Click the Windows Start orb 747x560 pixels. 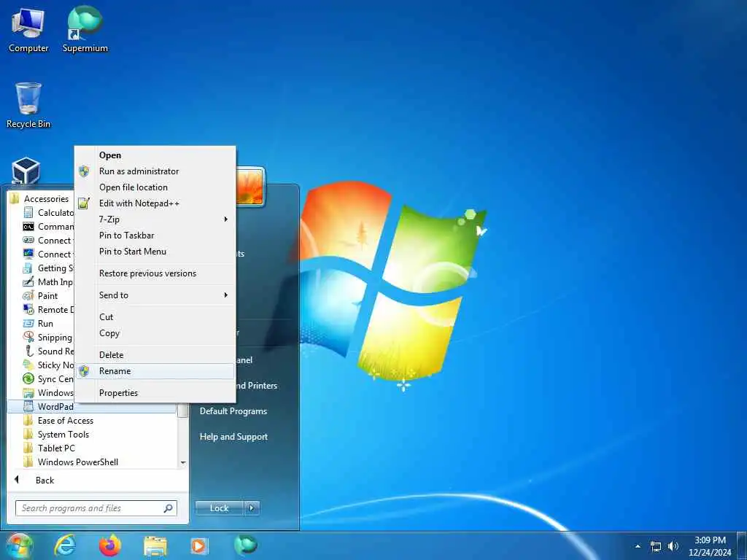(x=19, y=545)
